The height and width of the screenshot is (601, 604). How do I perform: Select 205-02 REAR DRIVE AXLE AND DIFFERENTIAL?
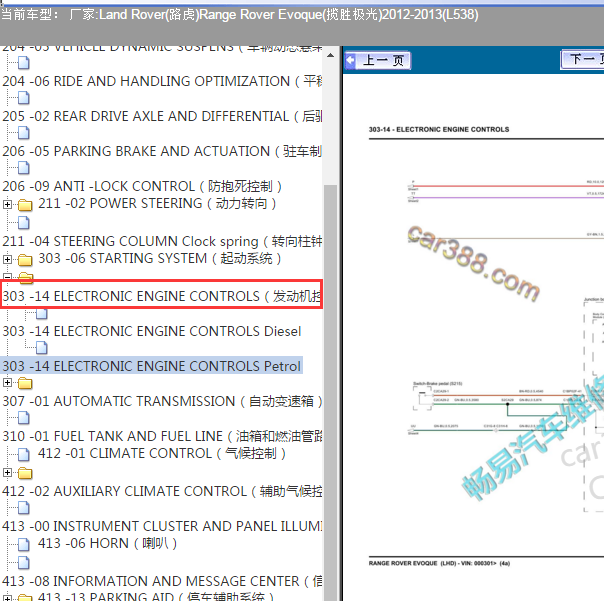pos(162,116)
